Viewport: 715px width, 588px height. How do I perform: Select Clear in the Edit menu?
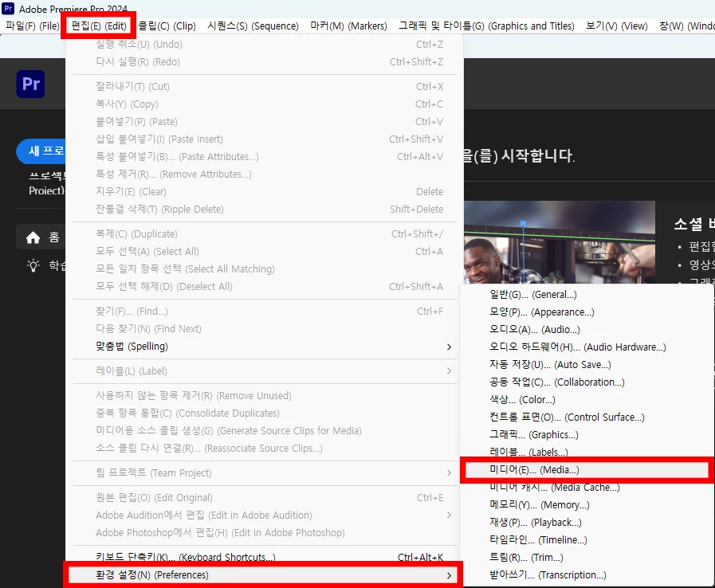click(265, 192)
